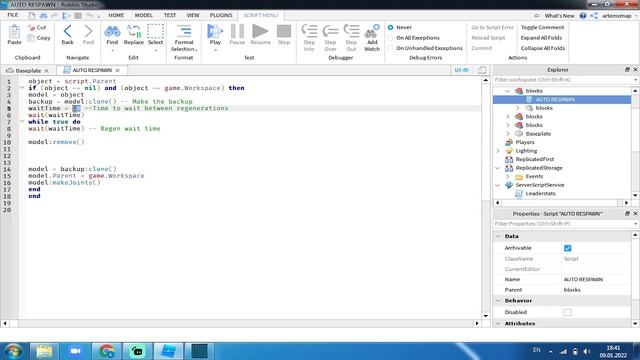The height and width of the screenshot is (360, 640).
Task: Click the Resume test icon
Action: [260, 31]
